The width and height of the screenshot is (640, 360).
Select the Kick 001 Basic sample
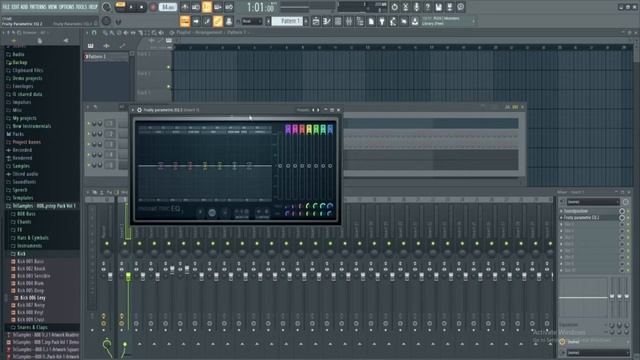pos(31,261)
